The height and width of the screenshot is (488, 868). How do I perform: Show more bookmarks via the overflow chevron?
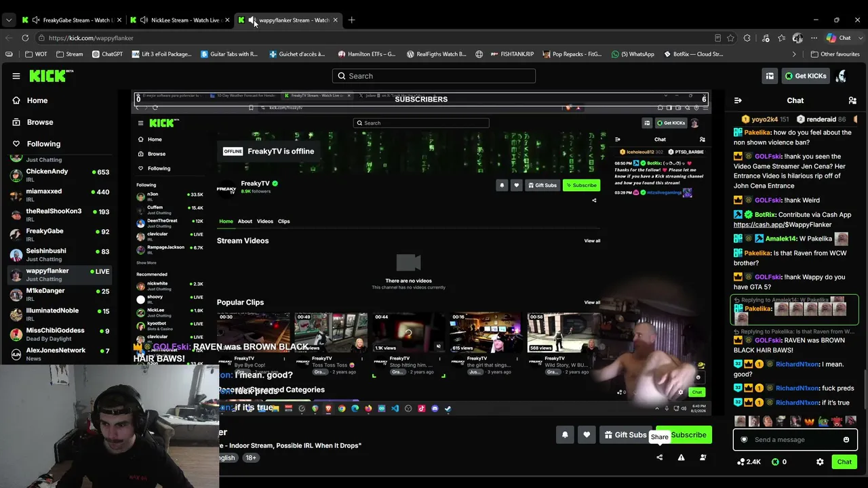tap(794, 54)
